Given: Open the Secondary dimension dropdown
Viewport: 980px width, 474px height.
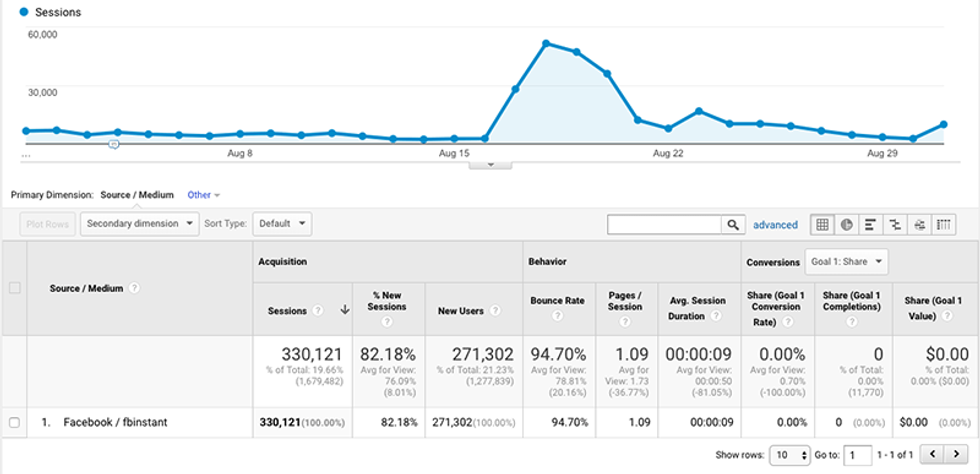Looking at the screenshot, I should pos(140,224).
